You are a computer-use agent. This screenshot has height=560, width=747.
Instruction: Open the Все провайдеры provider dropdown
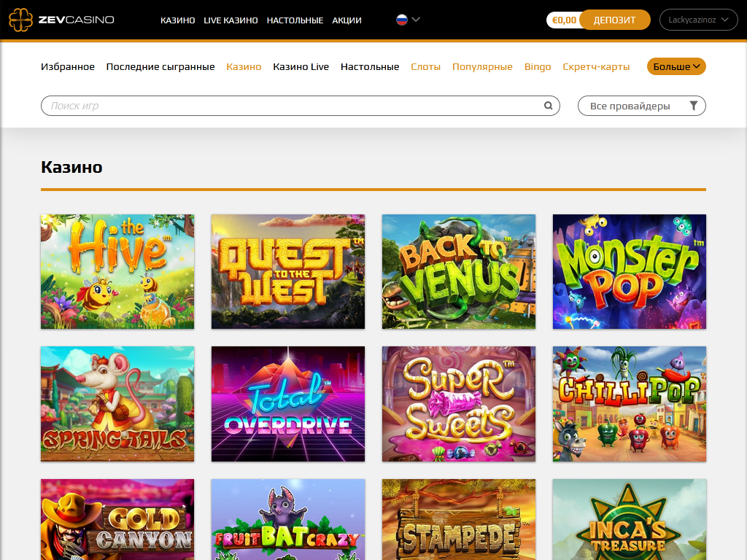click(x=641, y=106)
